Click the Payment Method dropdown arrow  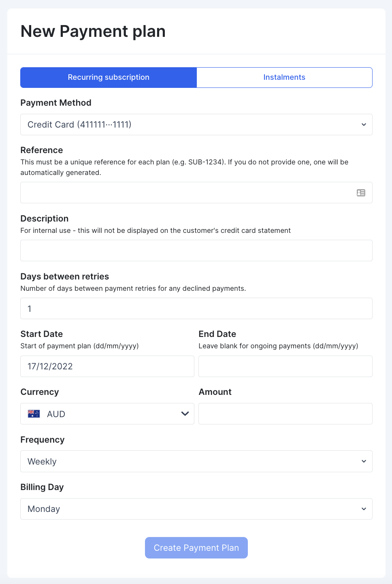point(364,124)
